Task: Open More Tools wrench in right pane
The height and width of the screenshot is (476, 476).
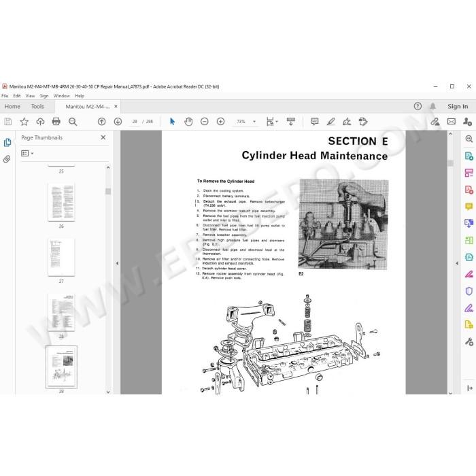Action: coord(469,342)
